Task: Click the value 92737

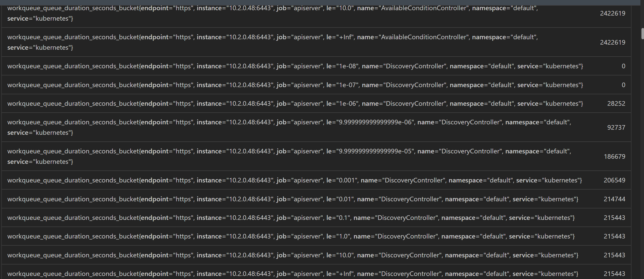Action: click(616, 127)
